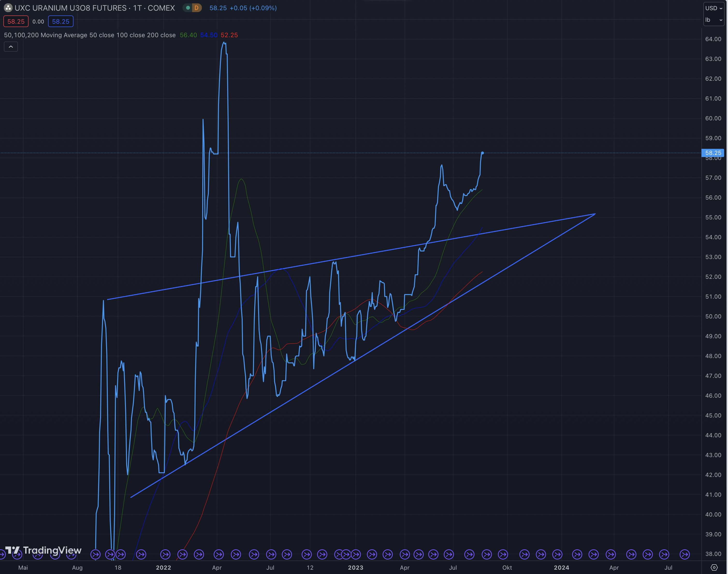Click the orange D delayed-data badge
This screenshot has width=728, height=574.
(196, 8)
